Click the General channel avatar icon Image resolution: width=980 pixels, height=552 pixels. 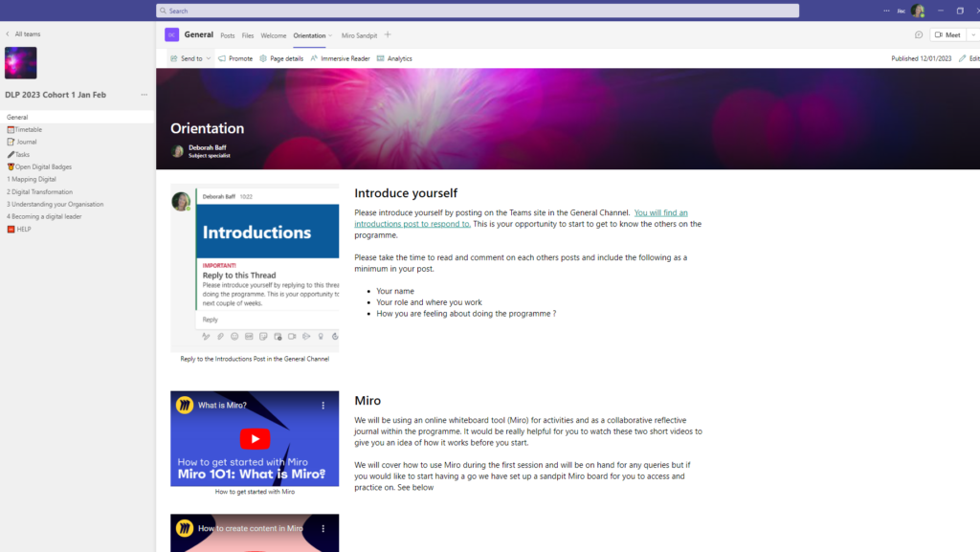171,34
